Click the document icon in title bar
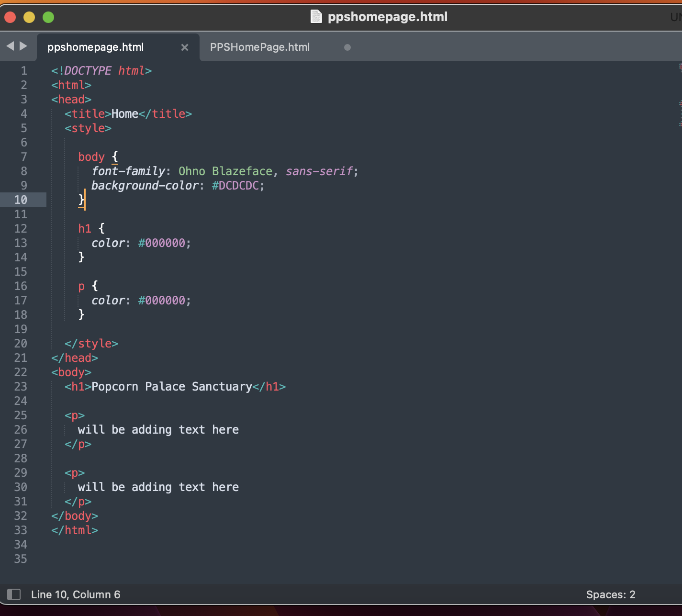682x616 pixels. (316, 17)
